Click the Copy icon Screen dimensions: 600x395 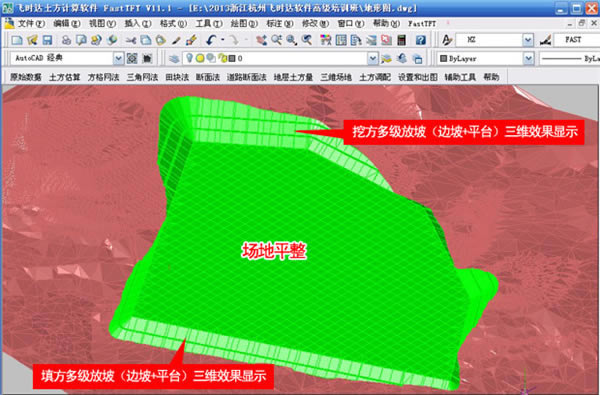[145, 40]
